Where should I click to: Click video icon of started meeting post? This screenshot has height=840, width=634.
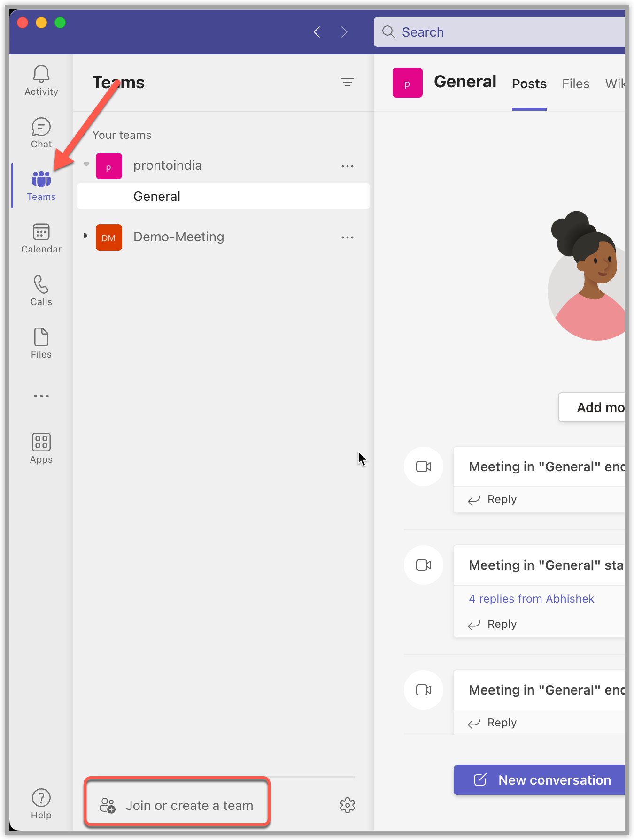pyautogui.click(x=424, y=565)
